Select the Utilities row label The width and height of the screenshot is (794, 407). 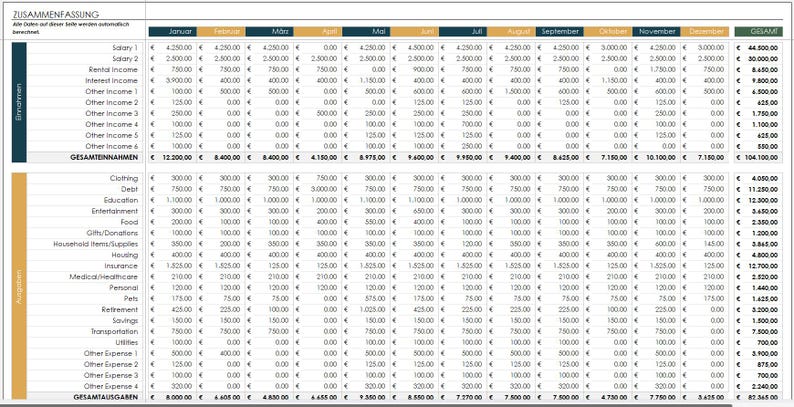click(x=127, y=343)
